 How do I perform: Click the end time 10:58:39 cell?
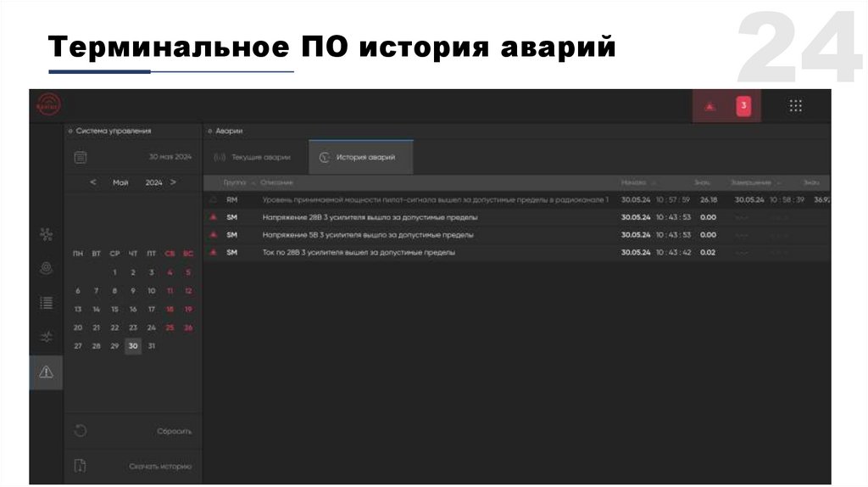click(787, 199)
